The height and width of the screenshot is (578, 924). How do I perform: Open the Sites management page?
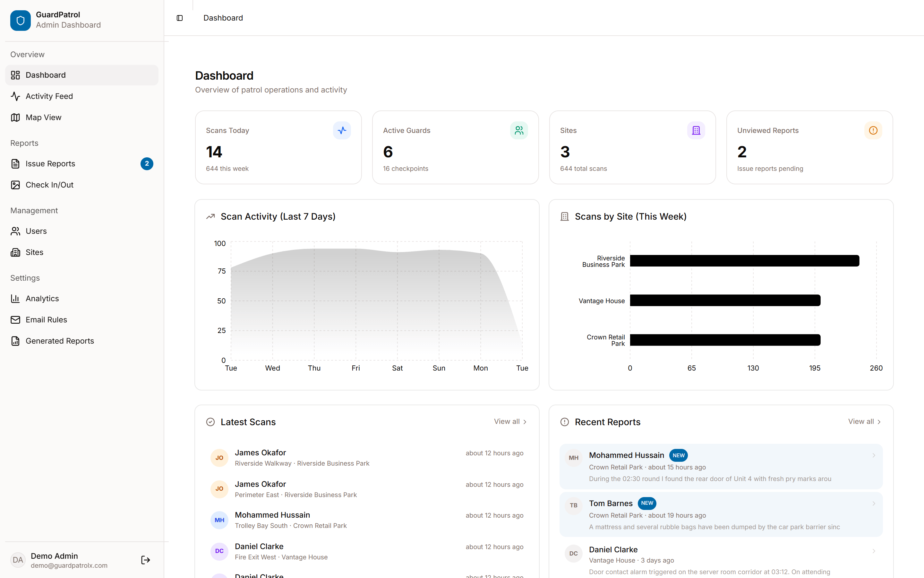click(82, 252)
